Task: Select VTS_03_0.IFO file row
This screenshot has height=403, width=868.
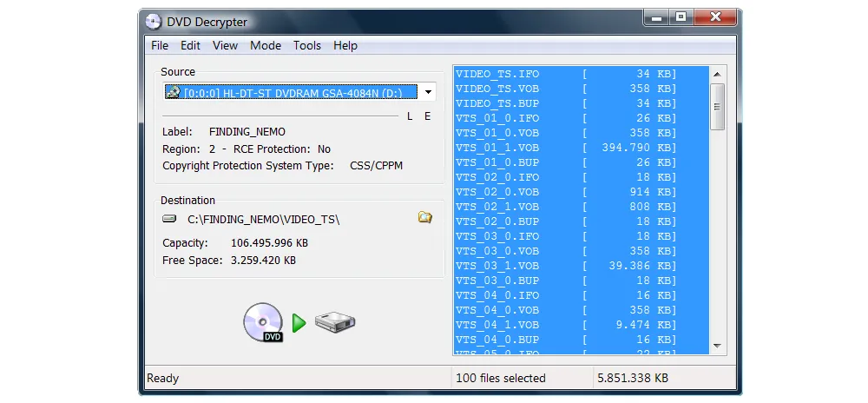Action: 582,236
